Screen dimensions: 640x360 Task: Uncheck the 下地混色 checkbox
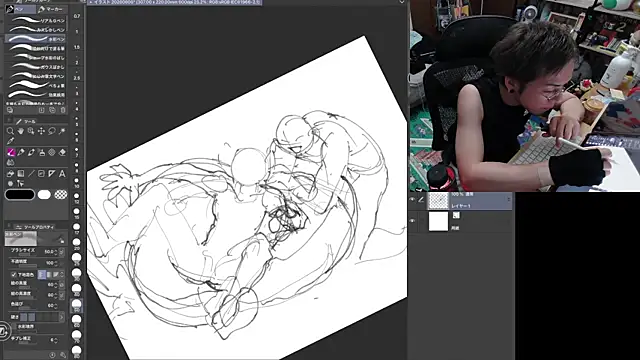point(13,275)
